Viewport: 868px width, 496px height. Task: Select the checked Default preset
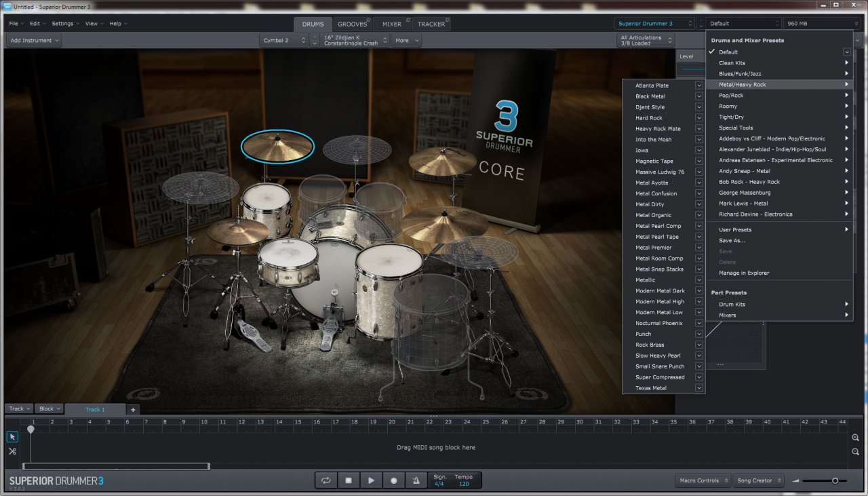click(x=728, y=52)
